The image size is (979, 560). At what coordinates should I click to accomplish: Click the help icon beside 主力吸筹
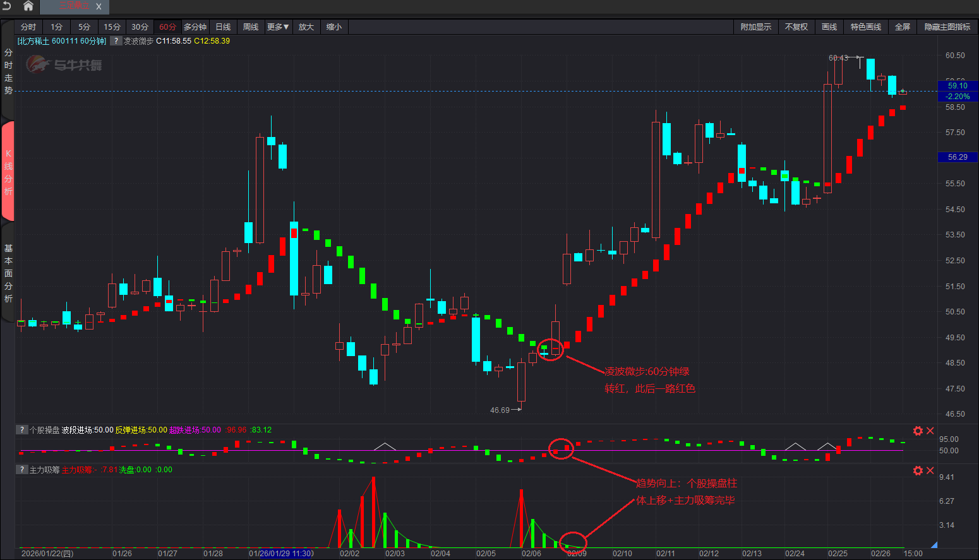tap(22, 470)
